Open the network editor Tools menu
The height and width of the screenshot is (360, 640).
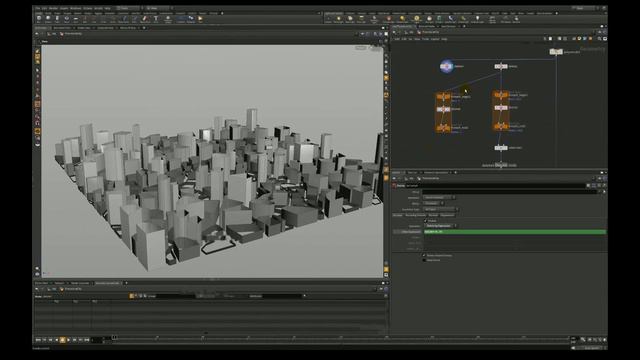[x=425, y=39]
